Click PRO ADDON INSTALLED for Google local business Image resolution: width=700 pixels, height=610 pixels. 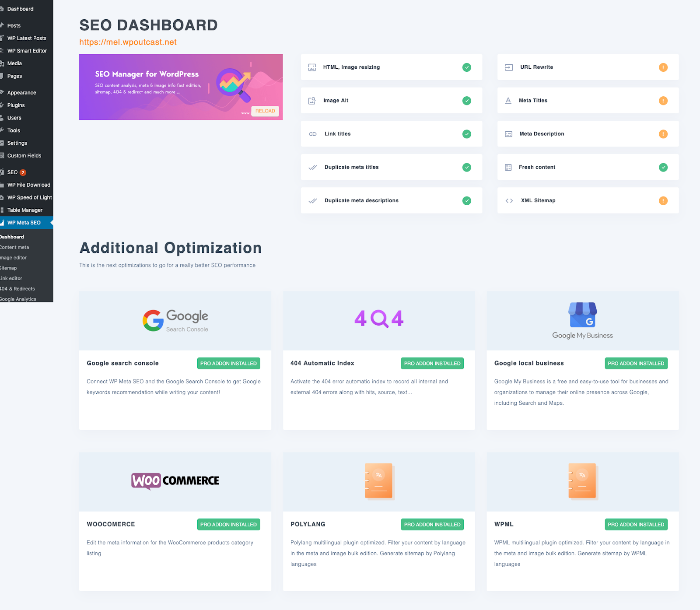[636, 364]
